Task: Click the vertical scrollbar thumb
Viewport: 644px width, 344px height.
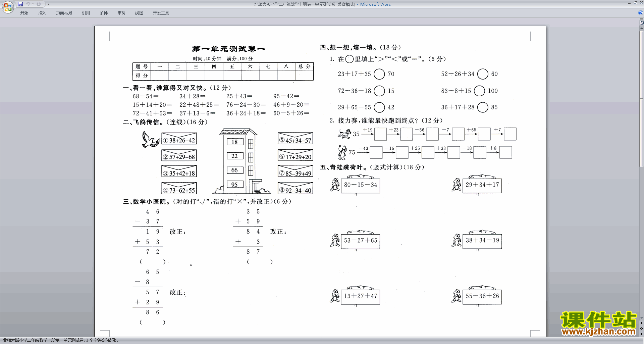Action: [642, 99]
